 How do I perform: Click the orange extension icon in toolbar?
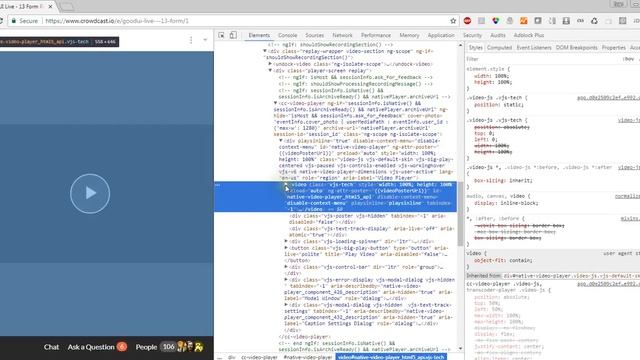click(524, 21)
